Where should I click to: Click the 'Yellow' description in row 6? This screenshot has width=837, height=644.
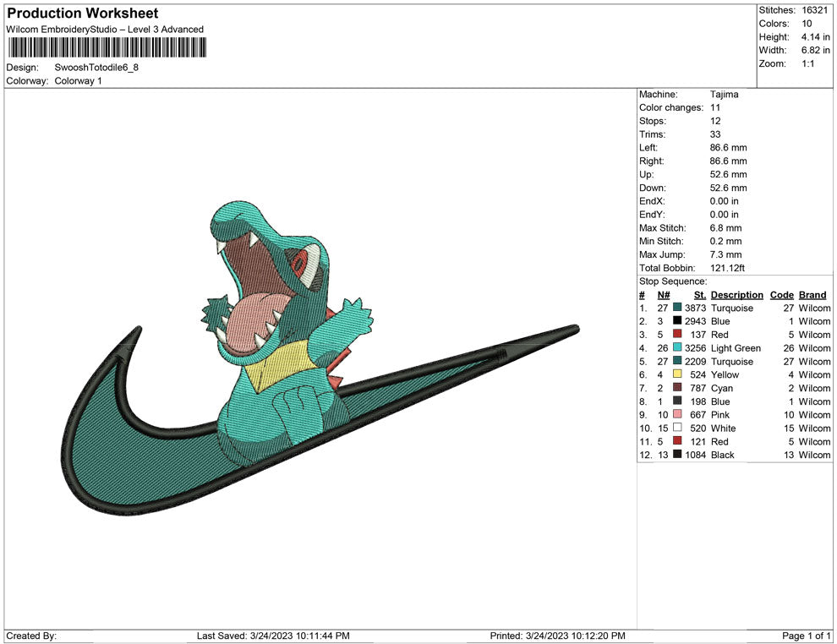725,374
